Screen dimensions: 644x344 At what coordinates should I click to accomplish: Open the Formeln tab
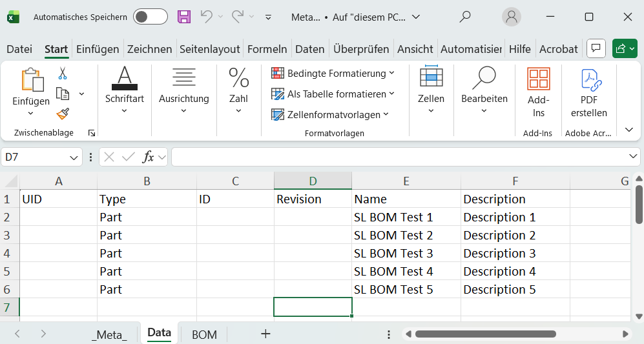[x=267, y=49]
